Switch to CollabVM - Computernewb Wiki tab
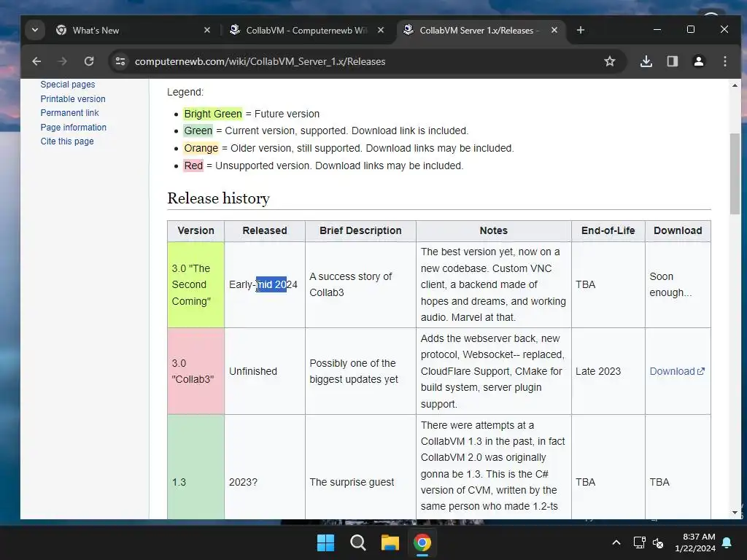This screenshot has height=560, width=747. (x=307, y=31)
